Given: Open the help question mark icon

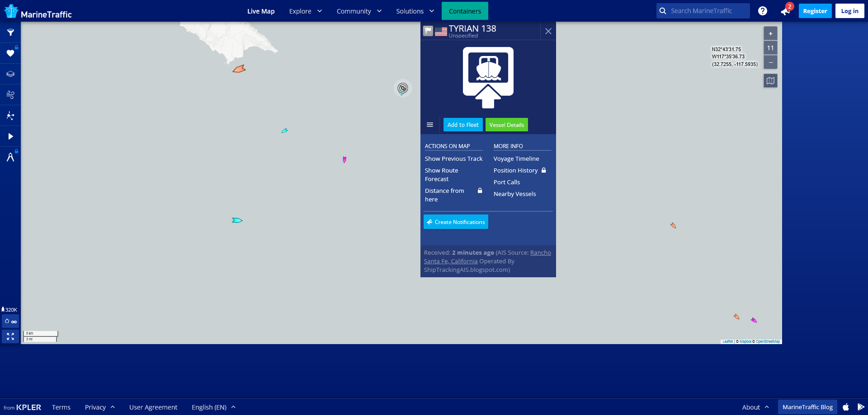Looking at the screenshot, I should point(763,11).
